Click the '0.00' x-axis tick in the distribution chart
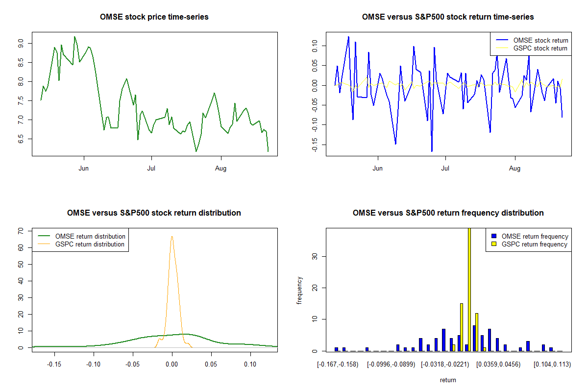 point(171,364)
